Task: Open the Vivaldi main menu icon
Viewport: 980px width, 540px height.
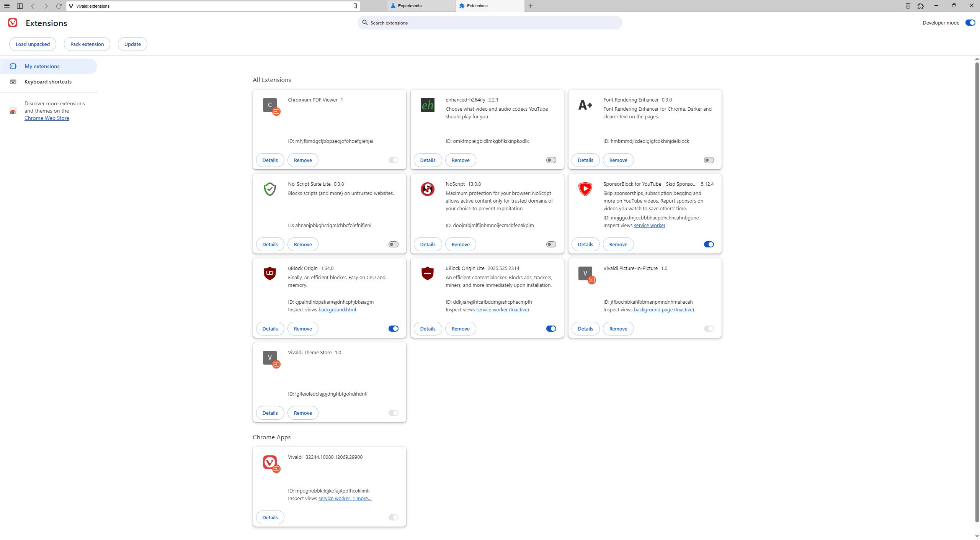Action: pyautogui.click(x=7, y=6)
